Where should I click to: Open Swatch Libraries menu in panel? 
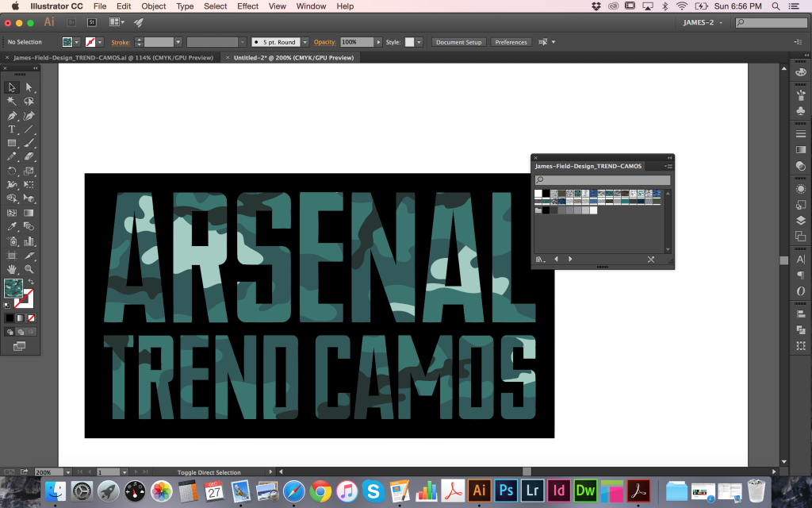coord(541,259)
